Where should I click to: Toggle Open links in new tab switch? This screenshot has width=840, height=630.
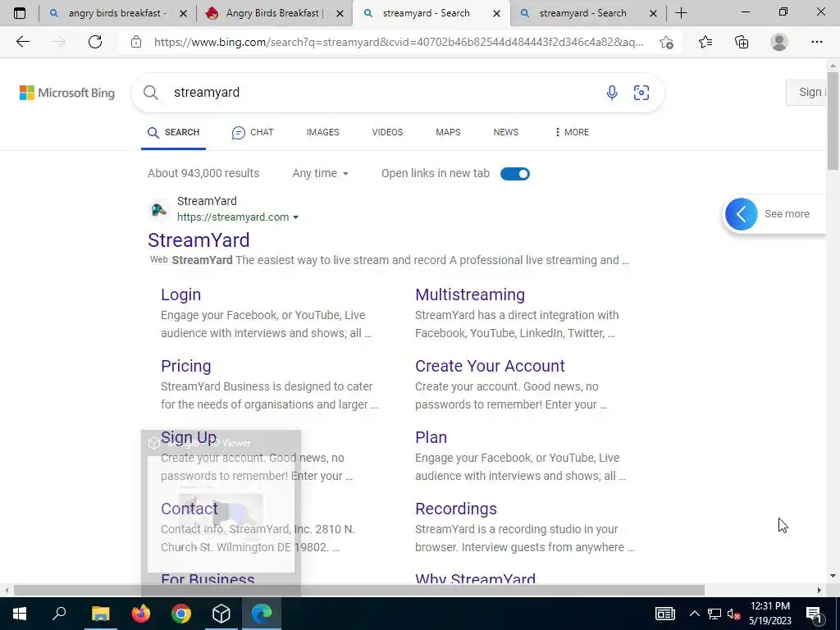(515, 174)
